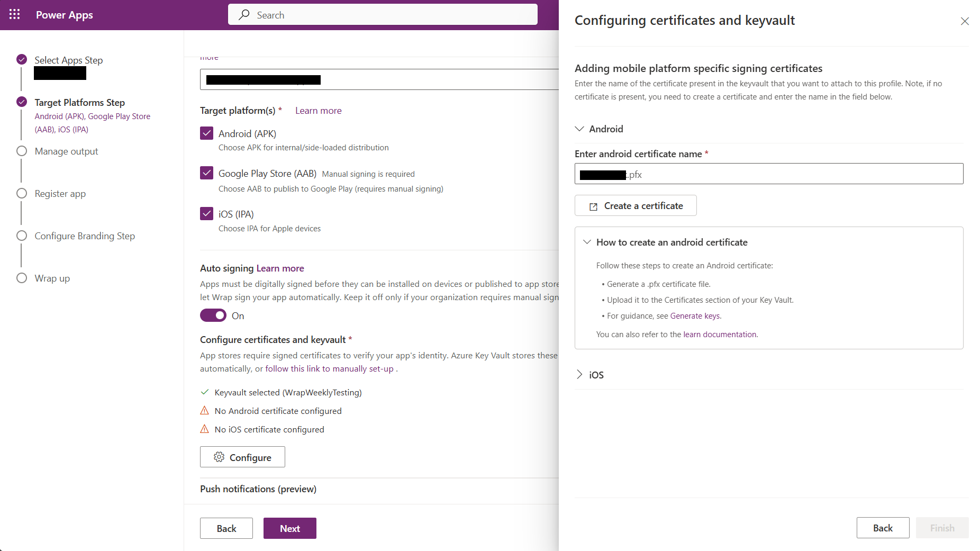
Task: Click the Manage output step circle
Action: point(22,151)
